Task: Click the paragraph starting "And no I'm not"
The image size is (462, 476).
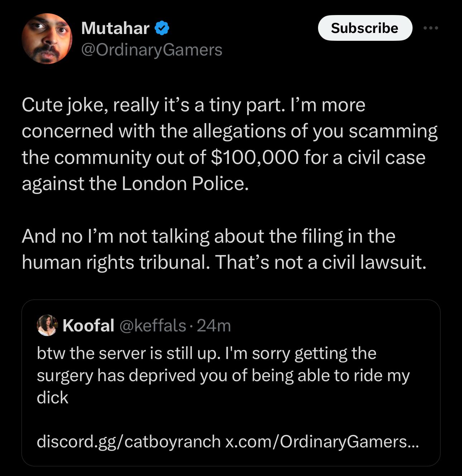Action: coord(224,249)
